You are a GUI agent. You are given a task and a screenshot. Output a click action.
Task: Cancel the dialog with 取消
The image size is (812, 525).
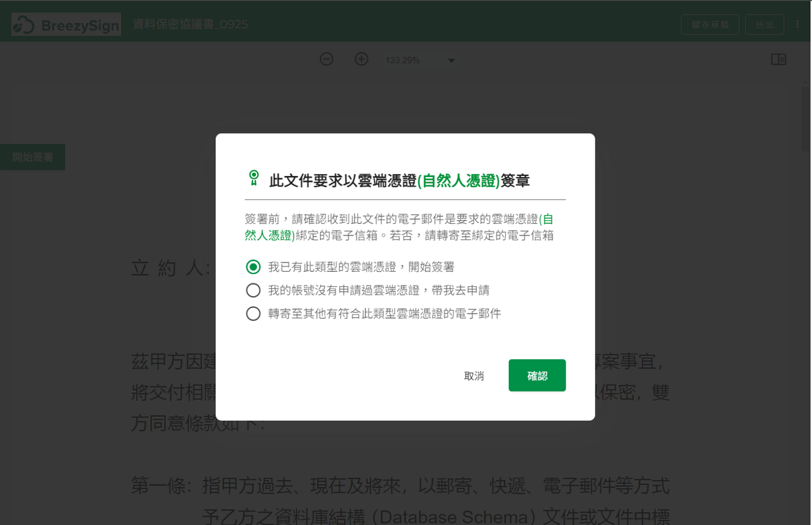pyautogui.click(x=474, y=376)
